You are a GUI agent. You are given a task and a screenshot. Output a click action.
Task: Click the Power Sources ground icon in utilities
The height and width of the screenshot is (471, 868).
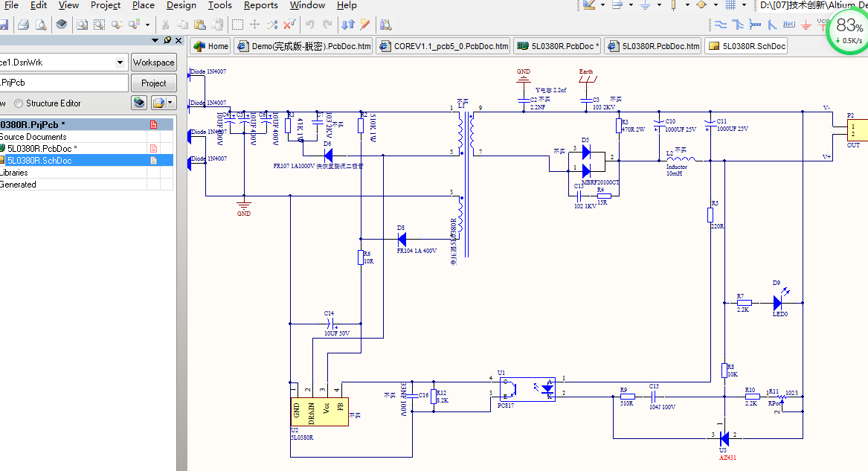point(645,5)
